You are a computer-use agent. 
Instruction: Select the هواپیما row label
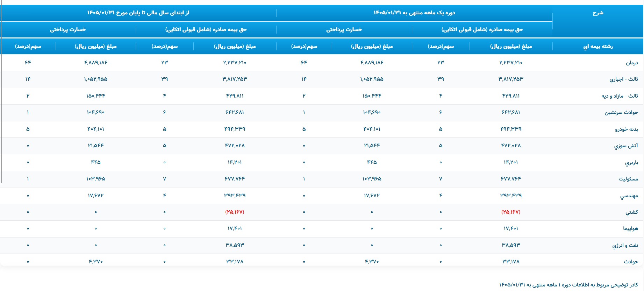coord(630,229)
